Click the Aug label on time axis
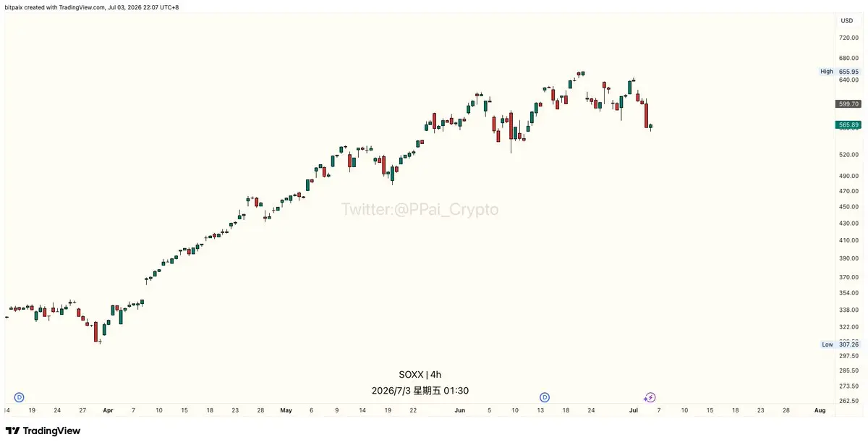The width and height of the screenshot is (868, 445). tap(820, 410)
